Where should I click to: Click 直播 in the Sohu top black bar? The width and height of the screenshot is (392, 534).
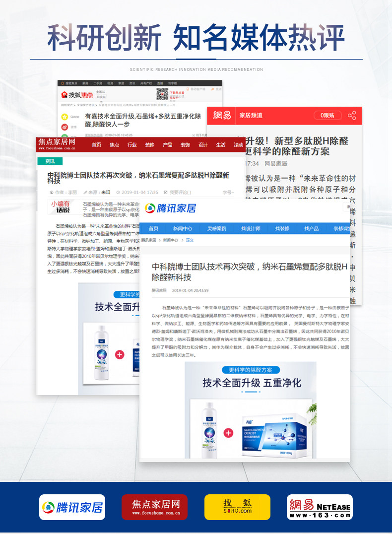point(160,83)
